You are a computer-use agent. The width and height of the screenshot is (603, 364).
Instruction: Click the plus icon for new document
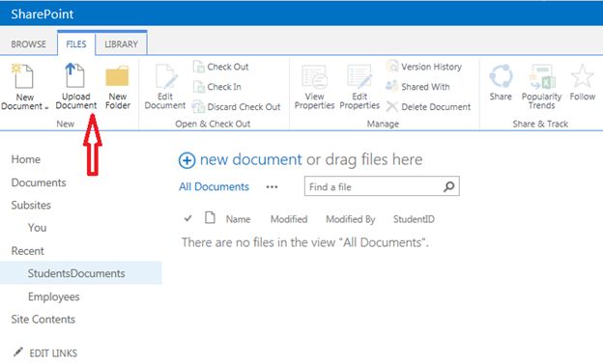pos(187,160)
